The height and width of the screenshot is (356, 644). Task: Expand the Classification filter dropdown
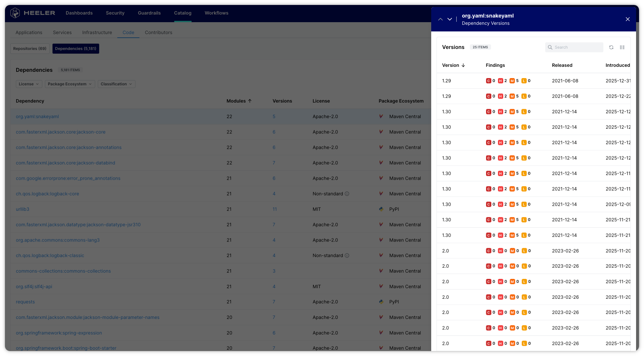click(x=116, y=84)
